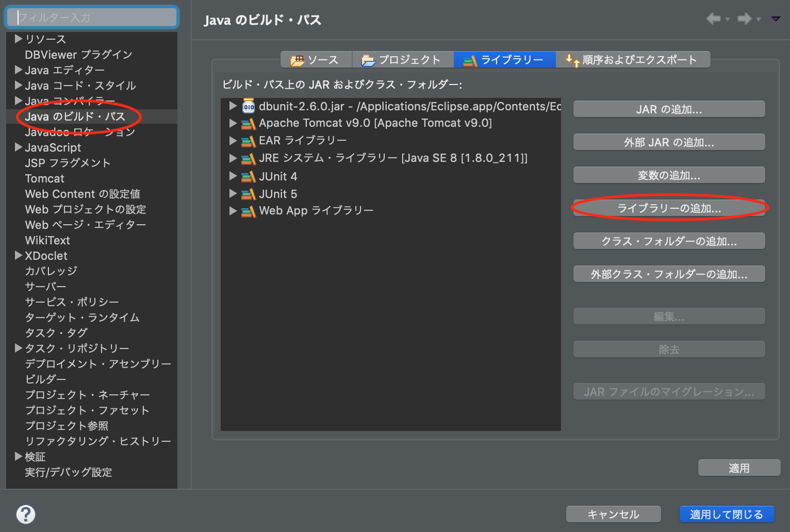
Task: Click the クラス・フォルダーの追加... button
Action: (669, 241)
